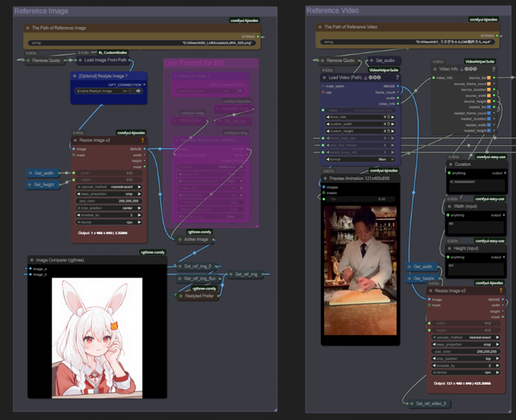
Task: Advance upscale_method right arrow in Reference Image Resize
Action: pos(139,187)
